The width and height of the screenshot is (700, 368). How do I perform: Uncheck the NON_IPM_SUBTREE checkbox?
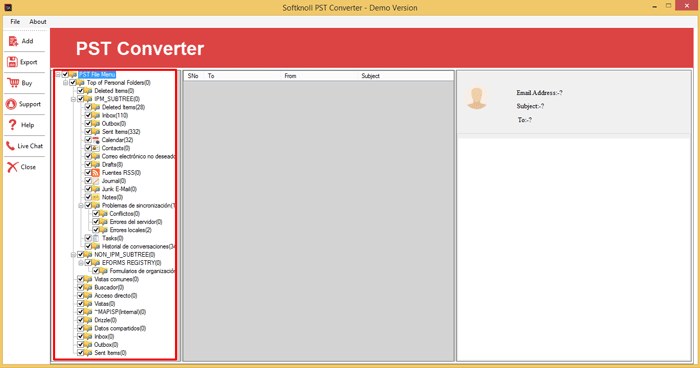click(80, 255)
